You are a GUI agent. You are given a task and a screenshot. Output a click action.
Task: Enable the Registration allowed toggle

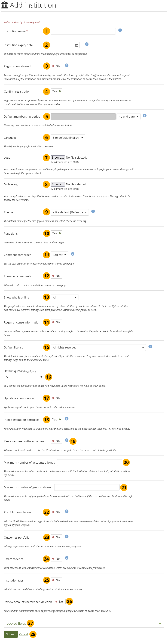pos(56,66)
